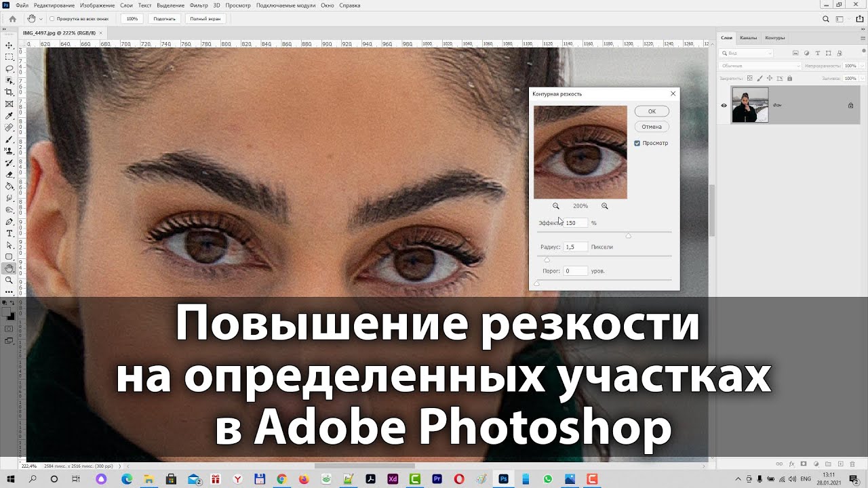The image size is (868, 488).
Task: Select the Pen tool
Action: pyautogui.click(x=9, y=222)
